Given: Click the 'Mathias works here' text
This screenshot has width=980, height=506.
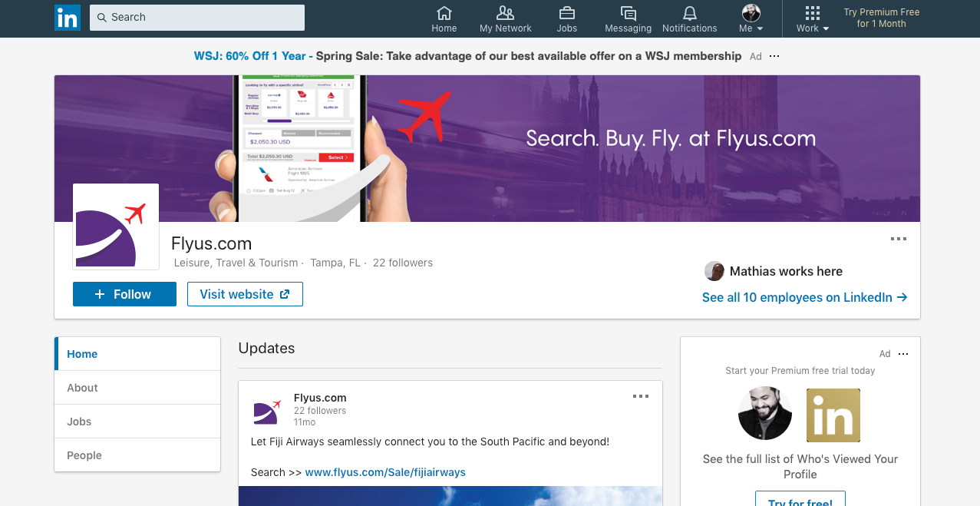Looking at the screenshot, I should point(786,271).
